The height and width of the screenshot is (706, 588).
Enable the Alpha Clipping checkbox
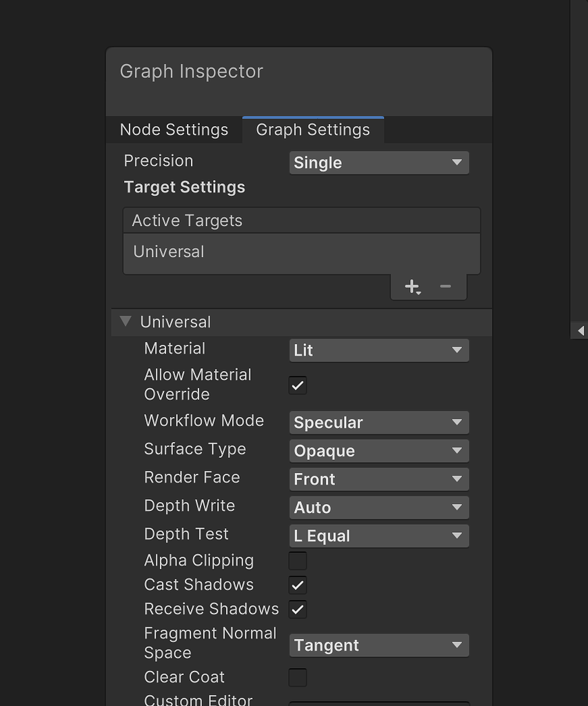tap(298, 561)
